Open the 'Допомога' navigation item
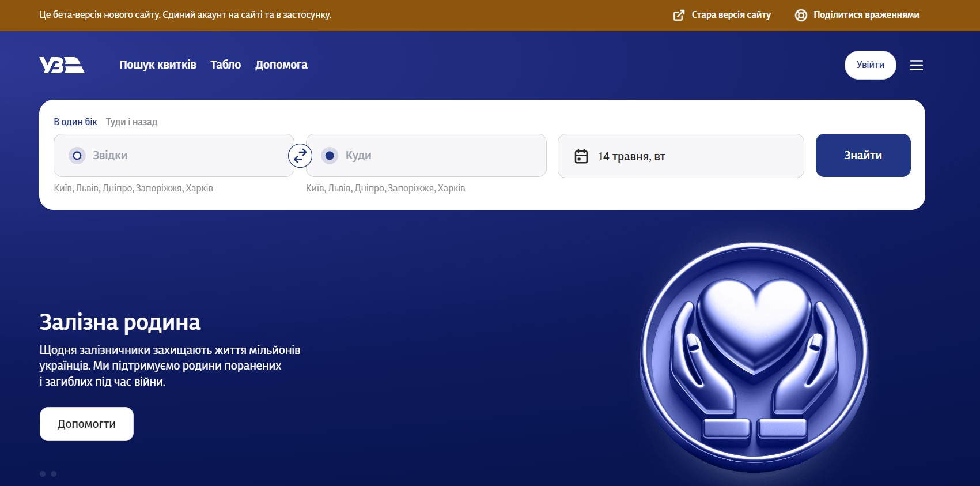This screenshot has width=980, height=486. pyautogui.click(x=281, y=65)
